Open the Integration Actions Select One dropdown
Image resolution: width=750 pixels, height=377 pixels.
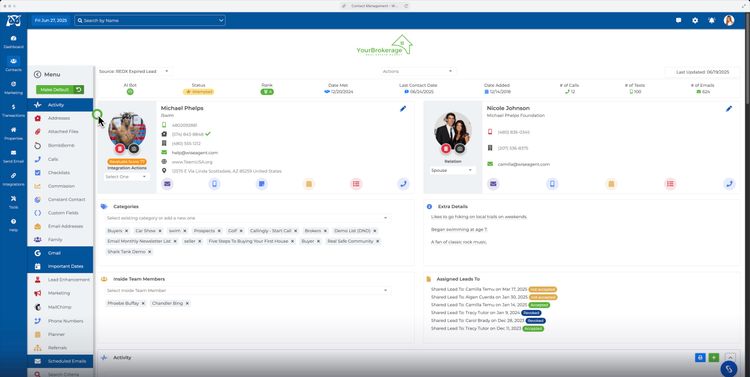click(x=126, y=177)
